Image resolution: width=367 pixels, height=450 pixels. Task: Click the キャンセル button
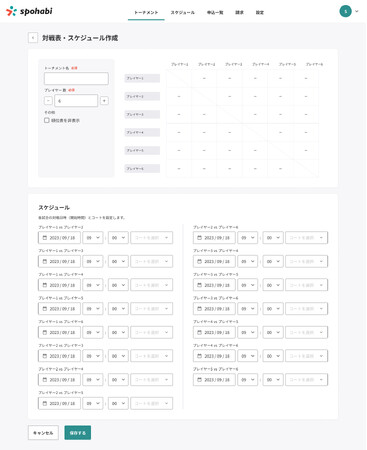pyautogui.click(x=43, y=433)
